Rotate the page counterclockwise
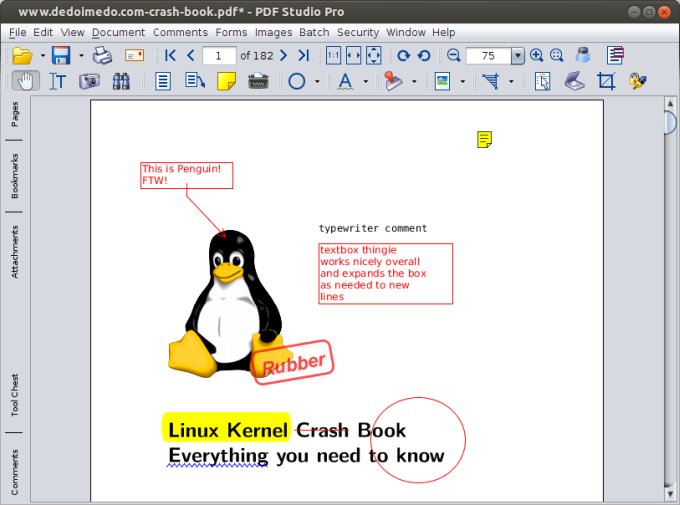The image size is (680, 505). coord(424,56)
